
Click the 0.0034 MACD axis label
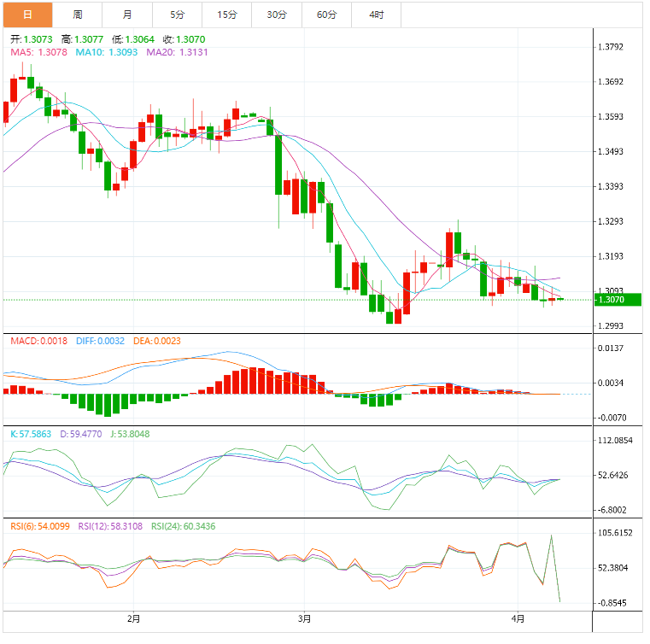[610, 383]
